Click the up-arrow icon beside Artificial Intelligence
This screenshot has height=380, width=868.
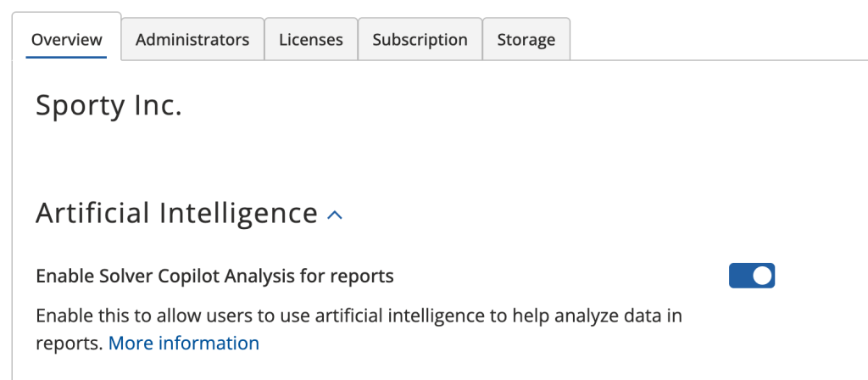(x=335, y=215)
